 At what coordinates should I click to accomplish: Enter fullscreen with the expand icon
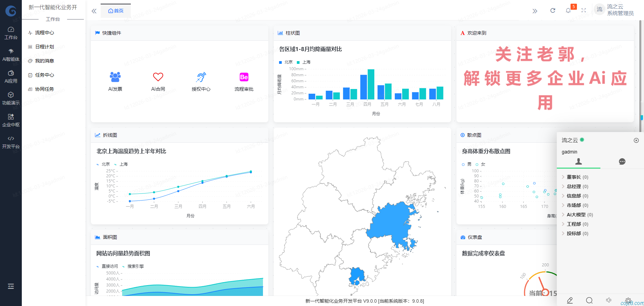(584, 10)
